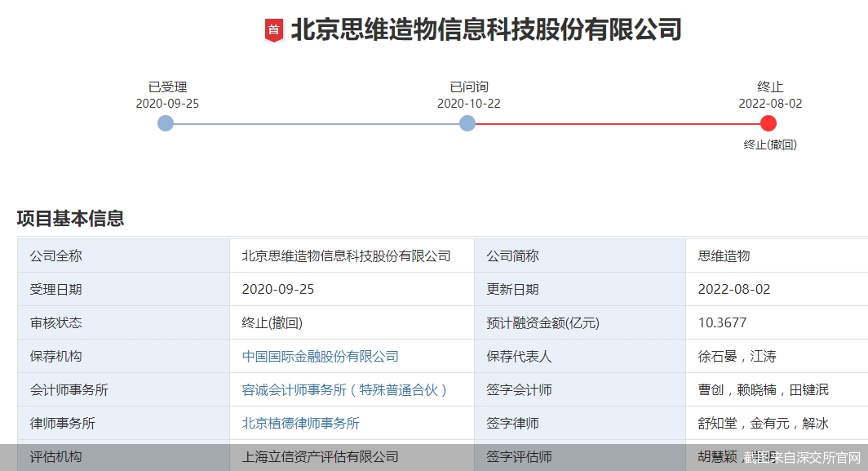The width and height of the screenshot is (868, 471).
Task: Open 北京植德律师事务所 law firm link
Action: tap(300, 424)
